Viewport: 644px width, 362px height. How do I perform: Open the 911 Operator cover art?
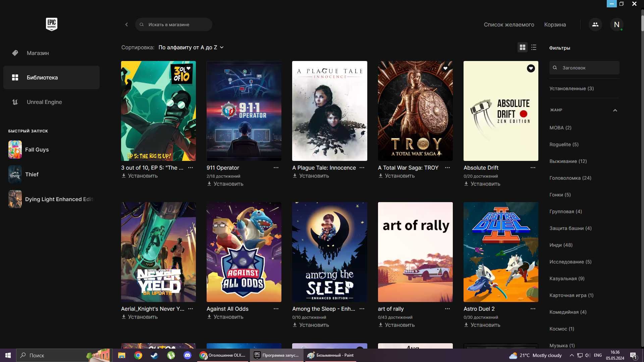pyautogui.click(x=244, y=111)
